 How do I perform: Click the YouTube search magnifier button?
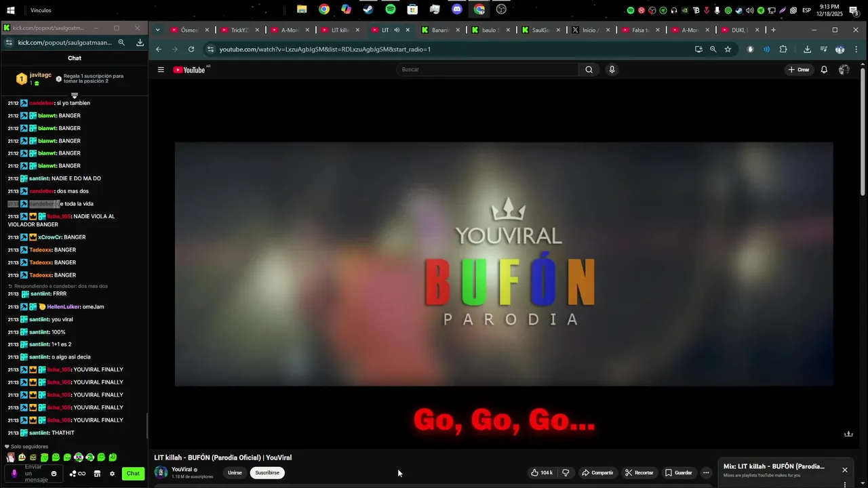click(x=589, y=70)
